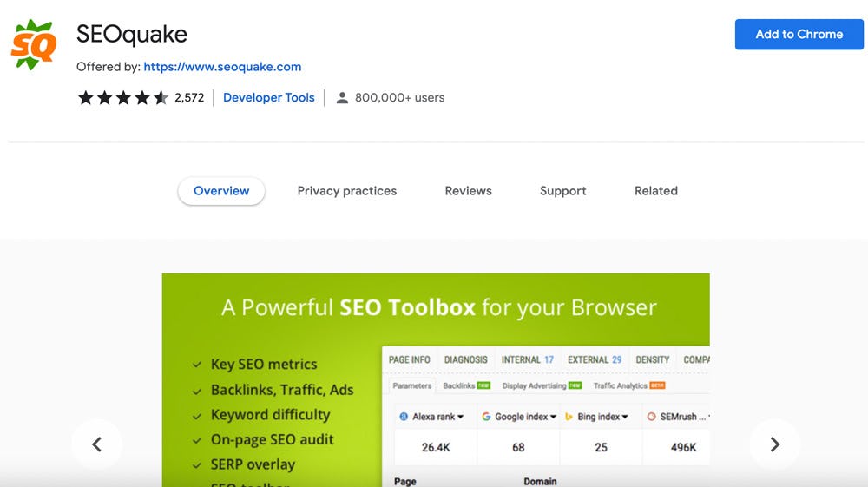Click the DIAGNOSIS tab in screenshot
Screen dimensions: 868x487
(465, 359)
